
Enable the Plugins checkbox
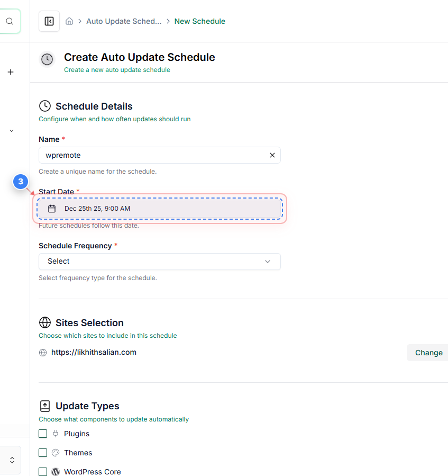tap(43, 433)
